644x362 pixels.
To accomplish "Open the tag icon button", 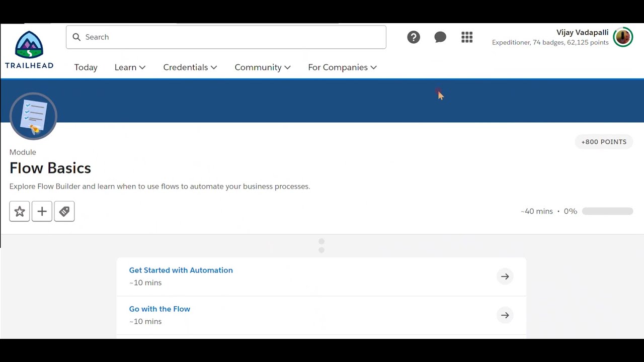I will tap(64, 212).
